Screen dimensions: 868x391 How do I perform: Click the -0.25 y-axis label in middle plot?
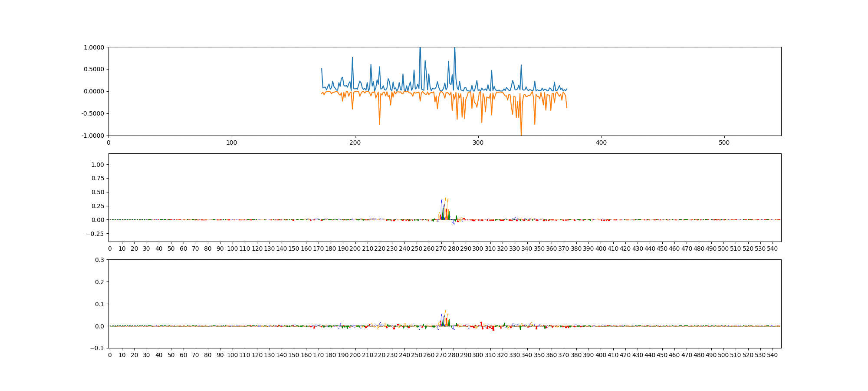click(95, 234)
